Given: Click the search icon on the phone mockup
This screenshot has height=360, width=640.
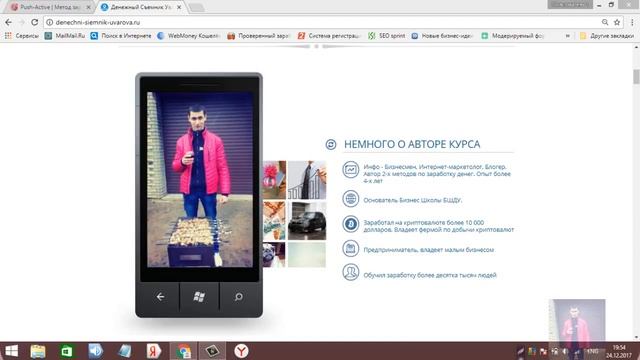Looking at the screenshot, I should click(x=239, y=297).
